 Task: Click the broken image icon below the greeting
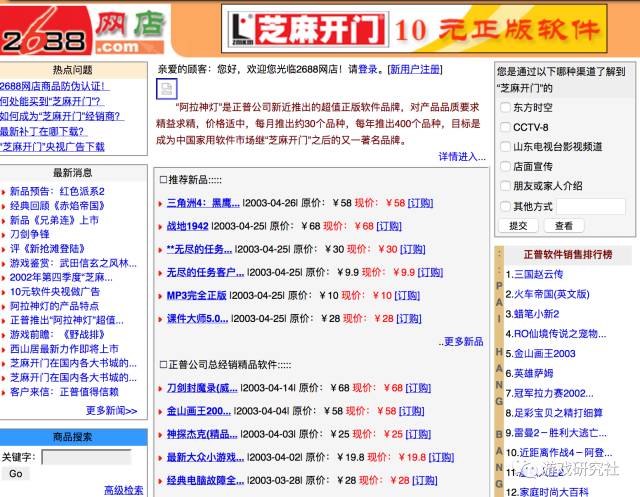point(167,89)
